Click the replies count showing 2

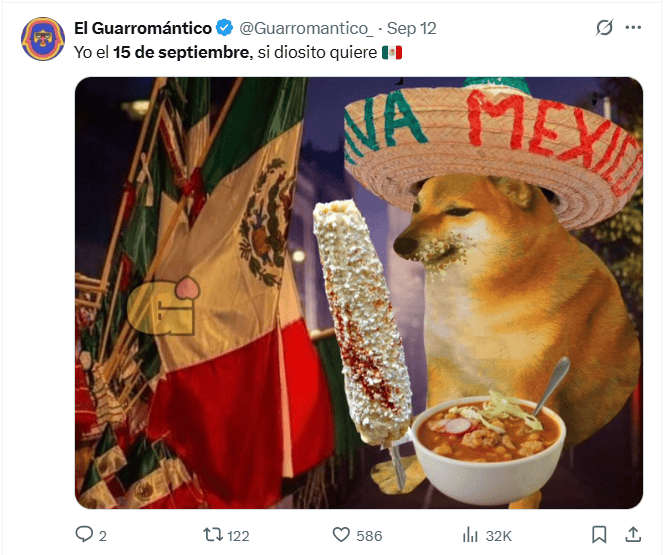click(103, 536)
